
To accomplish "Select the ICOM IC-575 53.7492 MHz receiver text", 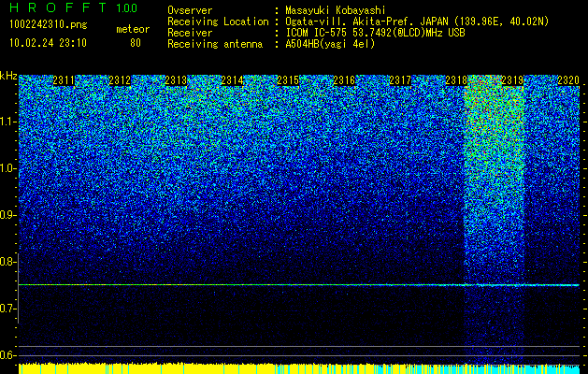I will point(375,33).
